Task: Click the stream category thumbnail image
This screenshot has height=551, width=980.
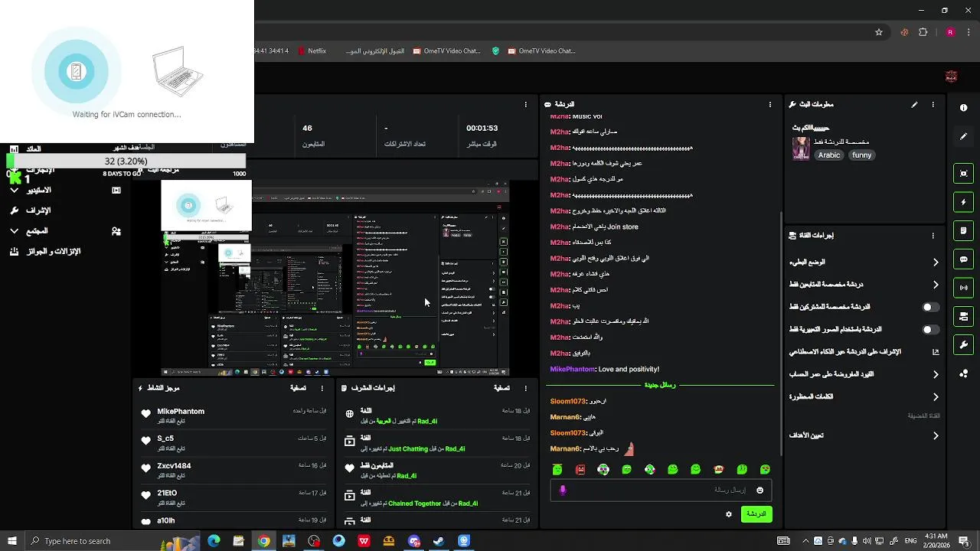Action: pos(801,148)
